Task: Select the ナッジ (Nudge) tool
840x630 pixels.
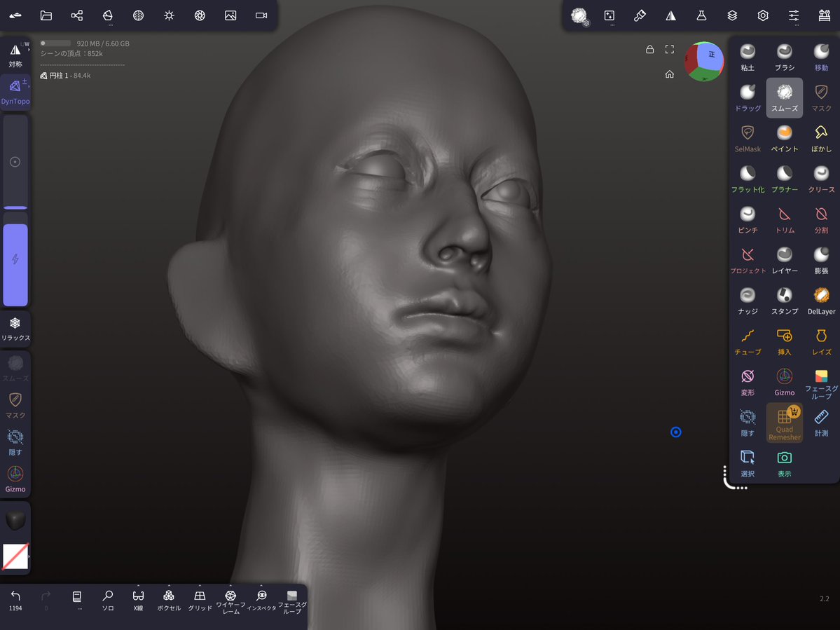Action: click(x=748, y=301)
